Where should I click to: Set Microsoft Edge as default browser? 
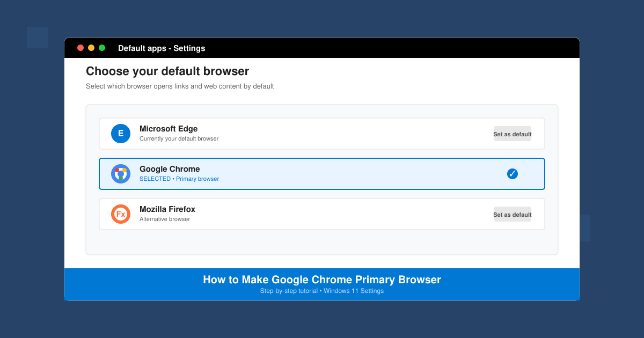coord(513,134)
